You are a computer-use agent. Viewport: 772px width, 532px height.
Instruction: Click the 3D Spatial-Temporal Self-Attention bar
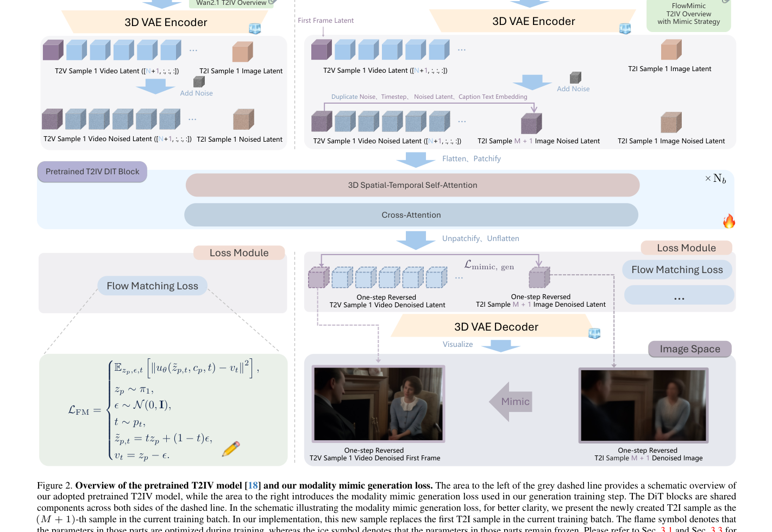coord(412,185)
